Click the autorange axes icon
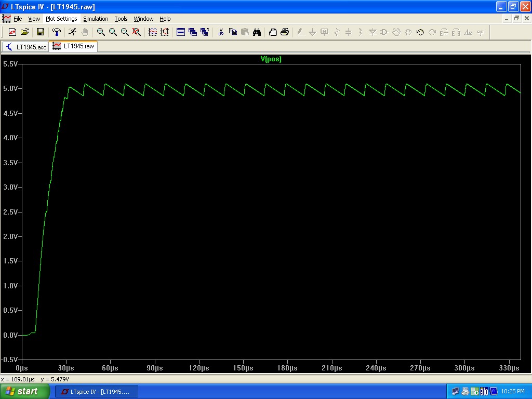Viewport: 532px width, 399px height. point(165,32)
